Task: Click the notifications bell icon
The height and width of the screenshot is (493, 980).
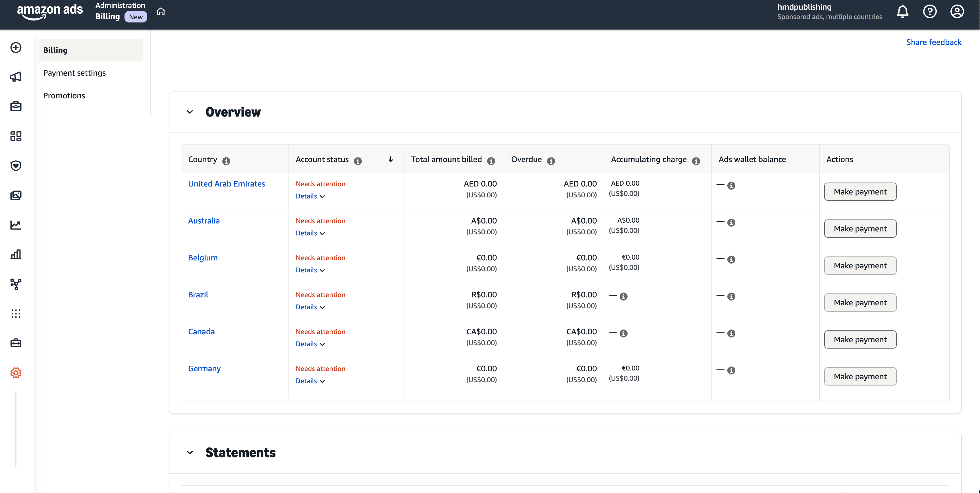Action: click(x=902, y=11)
